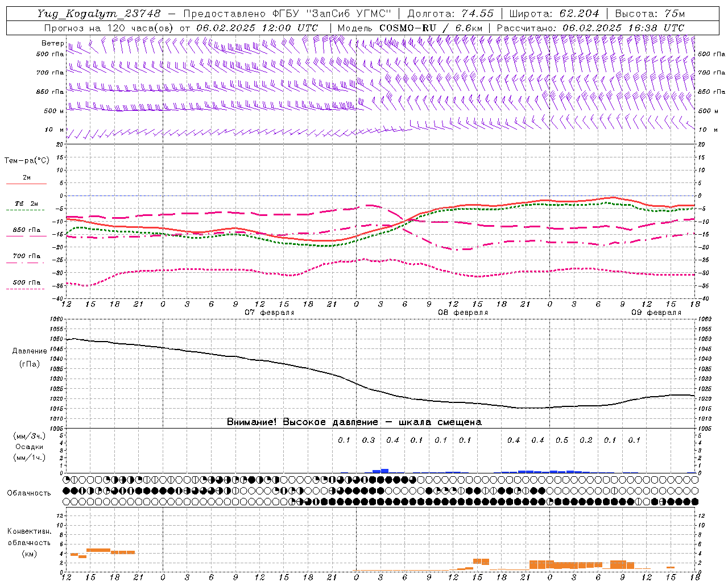The height and width of the screenshot is (582, 728).
Task: Click the 'Облачность' cloud cover label
Action: (x=29, y=493)
